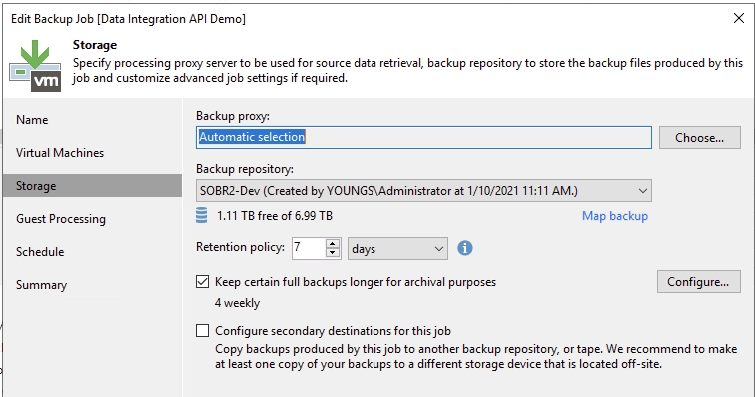Click the retention policy info icon
Viewport: 755px width, 397px height.
[x=465, y=248]
